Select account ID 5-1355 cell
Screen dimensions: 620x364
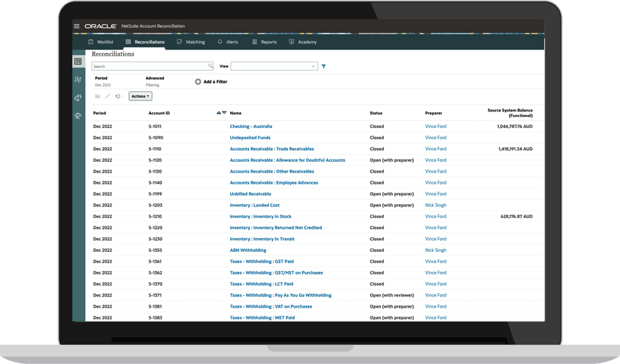(156, 250)
